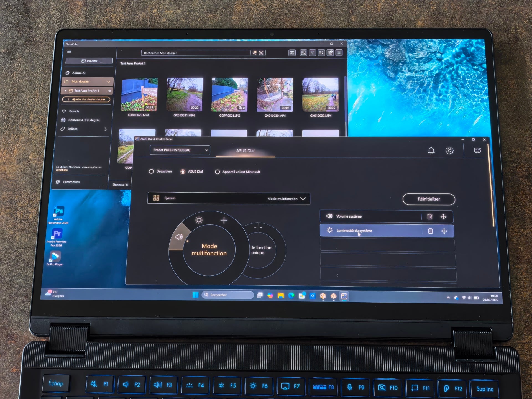Select the Test Asus ProArt 1 folder

tap(86, 91)
